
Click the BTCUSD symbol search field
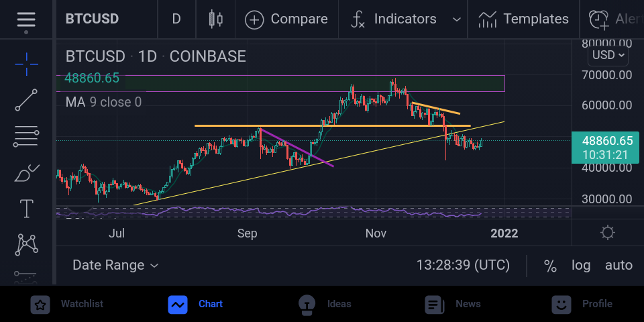pyautogui.click(x=92, y=19)
